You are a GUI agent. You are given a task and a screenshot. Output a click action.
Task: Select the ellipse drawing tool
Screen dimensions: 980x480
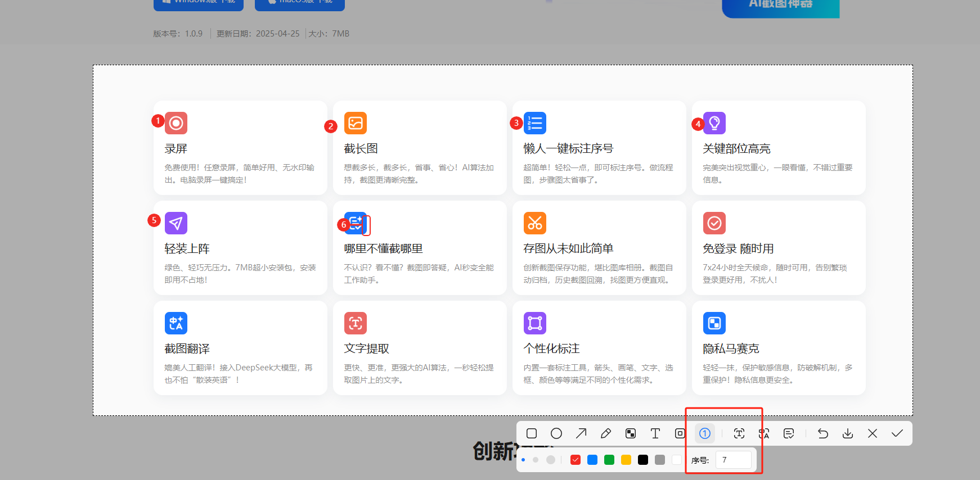pyautogui.click(x=556, y=433)
